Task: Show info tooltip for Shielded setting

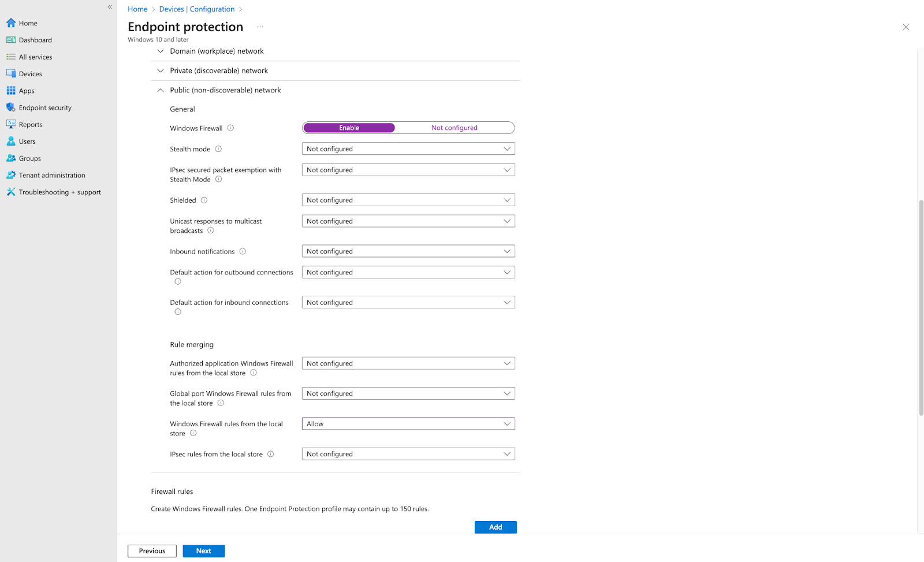Action: click(204, 200)
